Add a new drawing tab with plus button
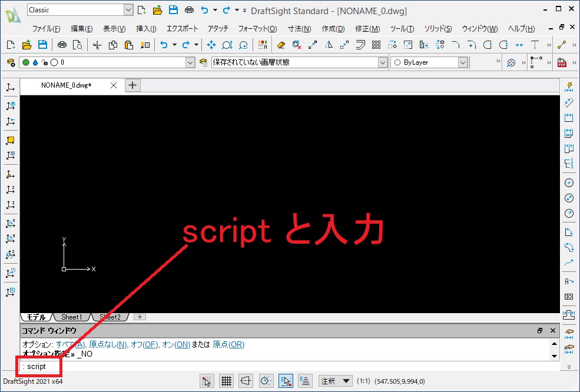Screen dimensions: 580x392 click(x=132, y=85)
